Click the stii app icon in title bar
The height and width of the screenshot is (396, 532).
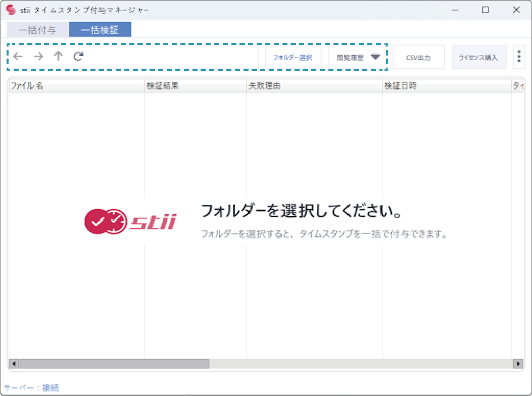point(11,10)
